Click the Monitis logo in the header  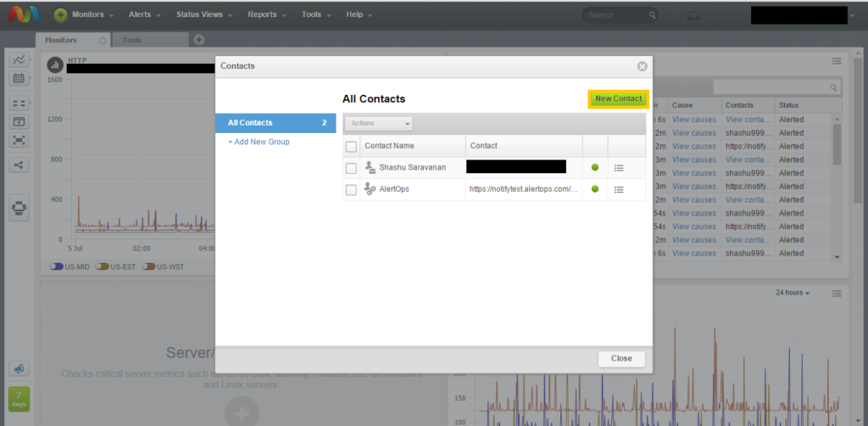point(23,15)
